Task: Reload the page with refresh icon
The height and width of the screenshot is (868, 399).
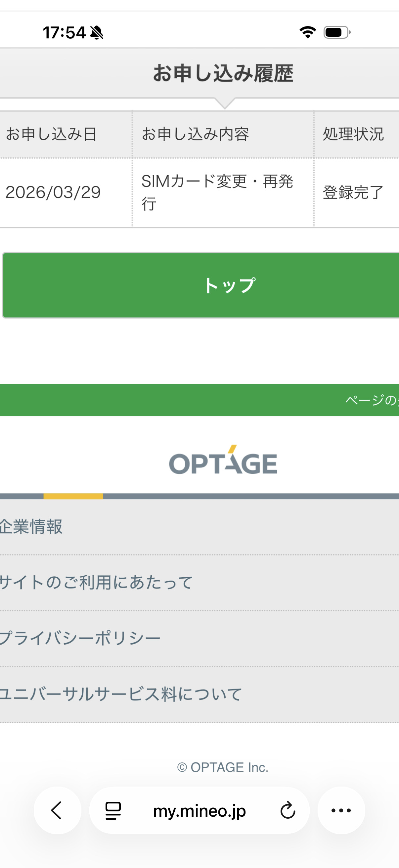Action: click(x=288, y=810)
